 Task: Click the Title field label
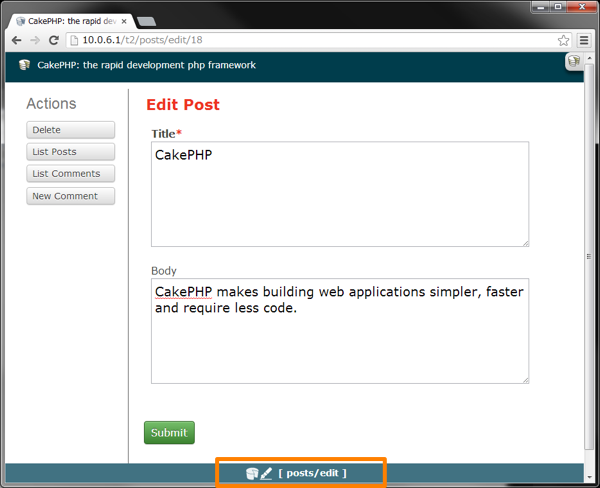click(166, 134)
